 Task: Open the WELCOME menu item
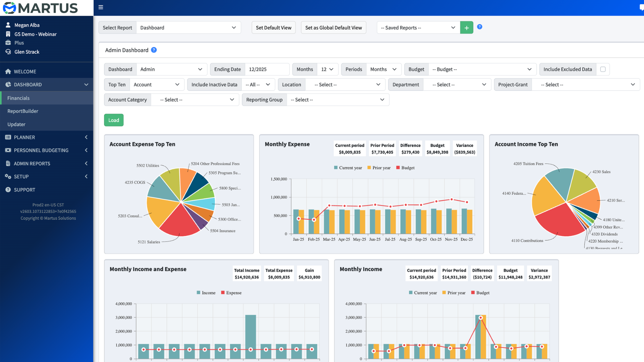coord(47,71)
